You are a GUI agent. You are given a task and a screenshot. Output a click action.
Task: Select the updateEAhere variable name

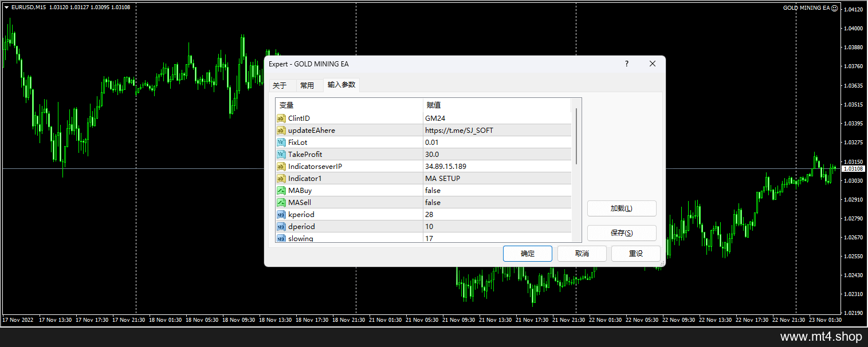[312, 131]
